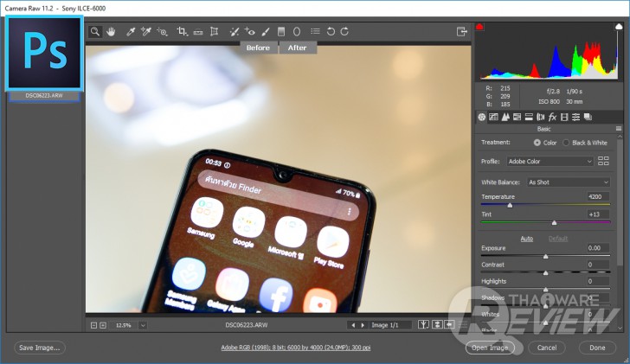Go to the next image arrow
The image size is (630, 364).
[363, 325]
